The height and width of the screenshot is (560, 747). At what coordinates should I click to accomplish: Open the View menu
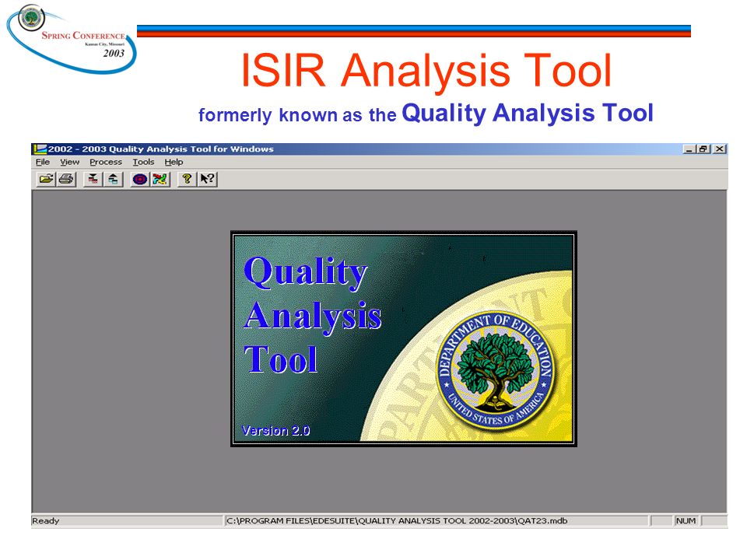click(69, 162)
